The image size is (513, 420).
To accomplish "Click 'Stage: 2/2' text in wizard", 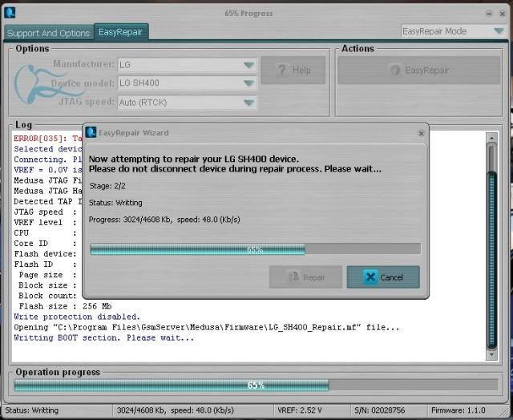I will [x=107, y=186].
